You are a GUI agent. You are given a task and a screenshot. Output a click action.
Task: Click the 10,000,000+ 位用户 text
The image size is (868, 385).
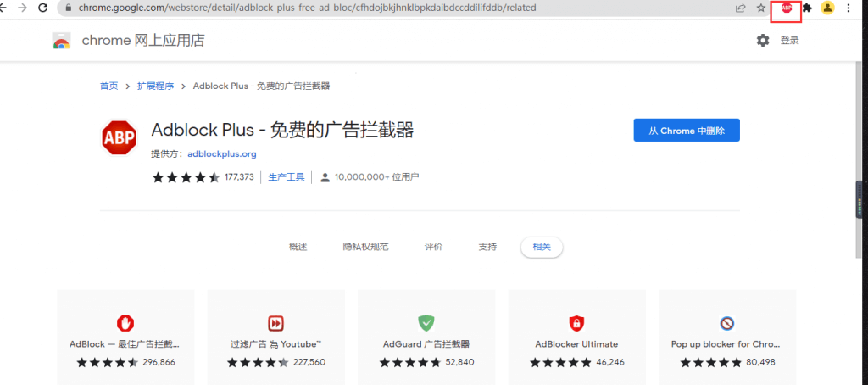pyautogui.click(x=377, y=177)
